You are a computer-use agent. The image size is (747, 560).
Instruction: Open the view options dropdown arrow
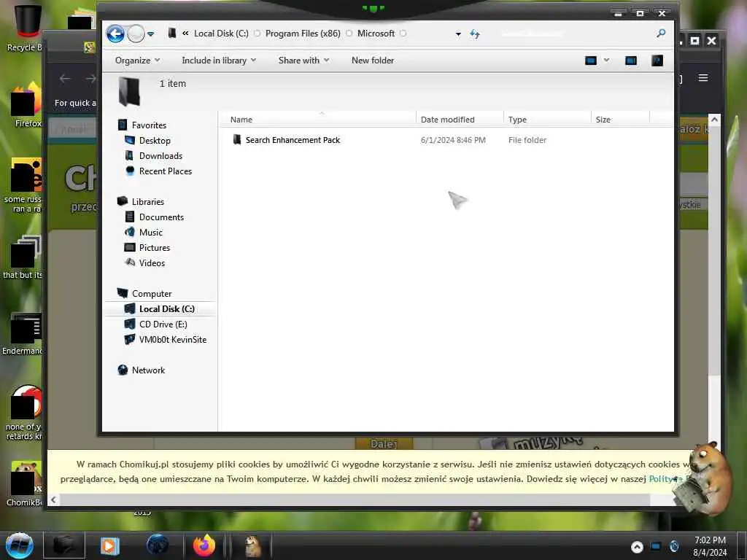point(606,61)
